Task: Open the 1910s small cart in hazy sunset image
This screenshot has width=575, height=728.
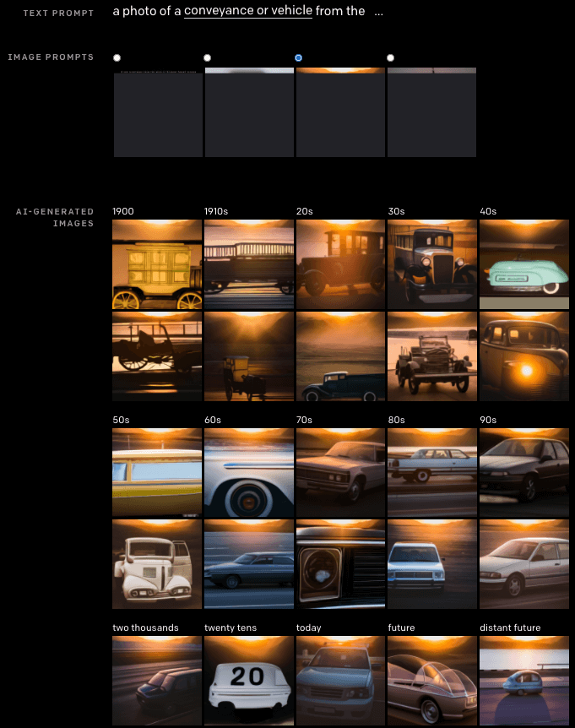Action: click(x=249, y=356)
